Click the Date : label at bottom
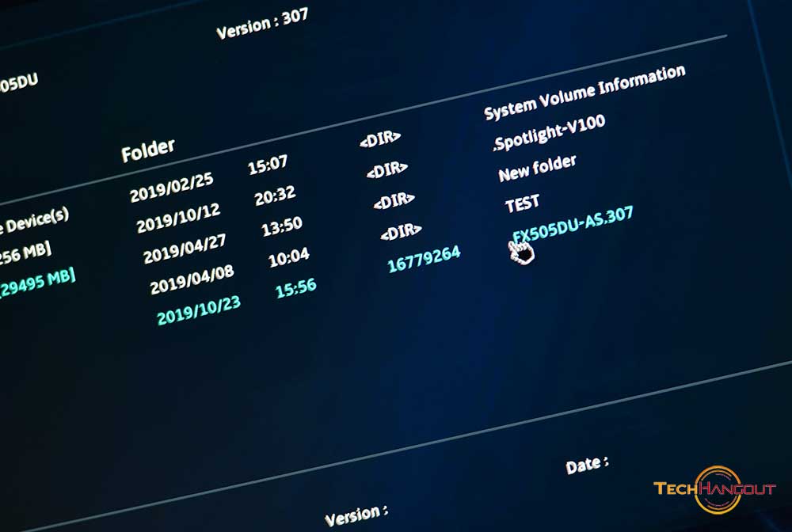792x532 pixels. point(587,465)
